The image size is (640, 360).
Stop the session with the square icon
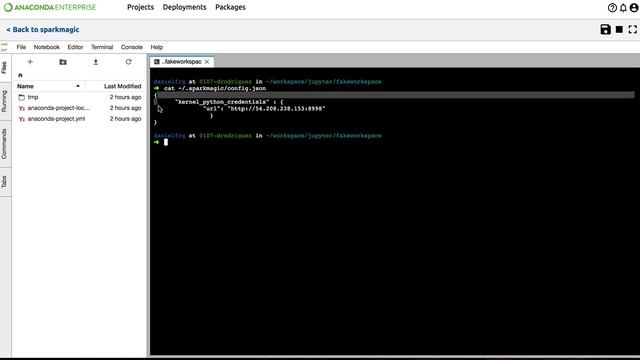(x=619, y=29)
